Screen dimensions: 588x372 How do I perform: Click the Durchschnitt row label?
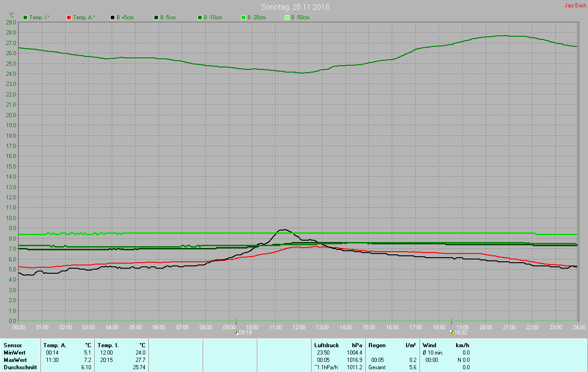point(20,367)
